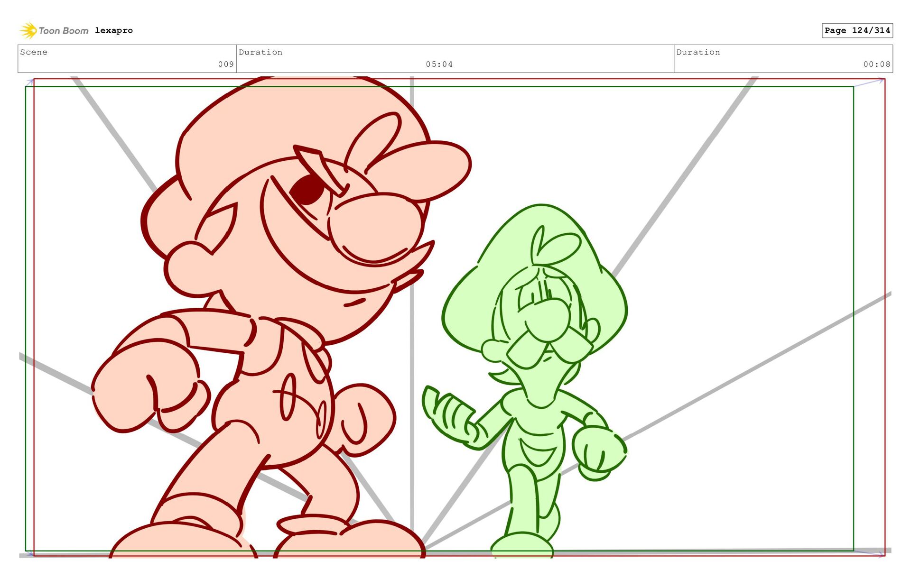
Task: Click the duration value 05:04
Action: pos(439,64)
